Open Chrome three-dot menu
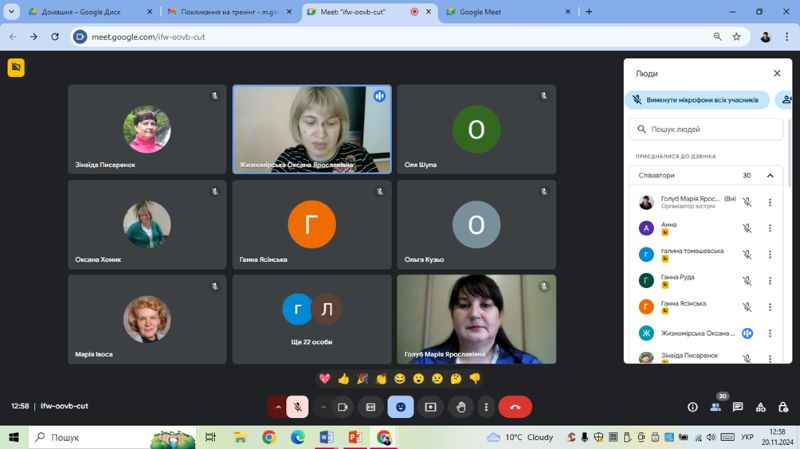 (x=786, y=37)
